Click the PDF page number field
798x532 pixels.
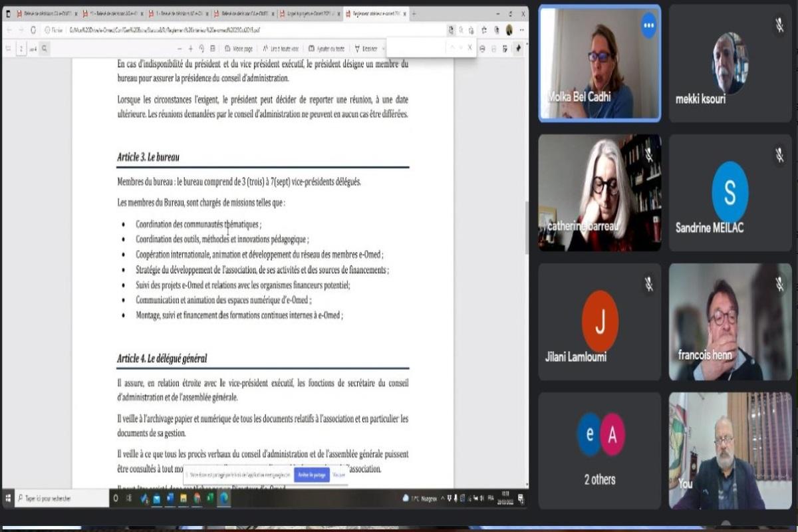pyautogui.click(x=21, y=49)
